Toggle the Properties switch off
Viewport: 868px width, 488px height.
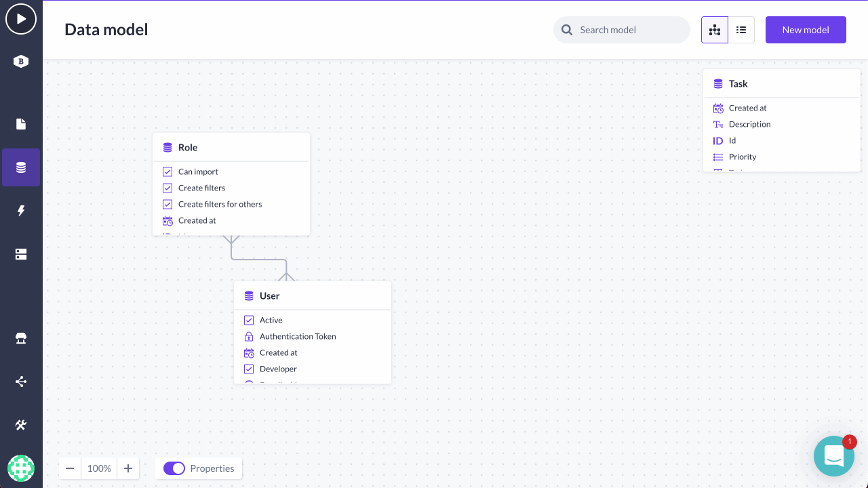[x=174, y=468]
